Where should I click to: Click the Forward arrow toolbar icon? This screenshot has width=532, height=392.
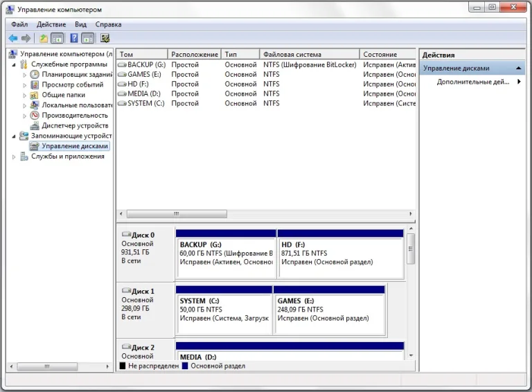pos(26,38)
